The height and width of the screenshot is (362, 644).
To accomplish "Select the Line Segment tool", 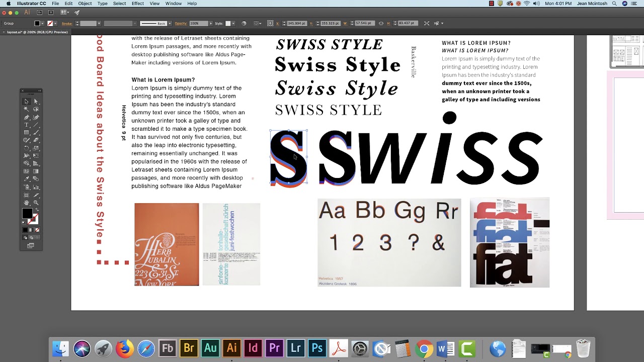I will click(x=36, y=124).
